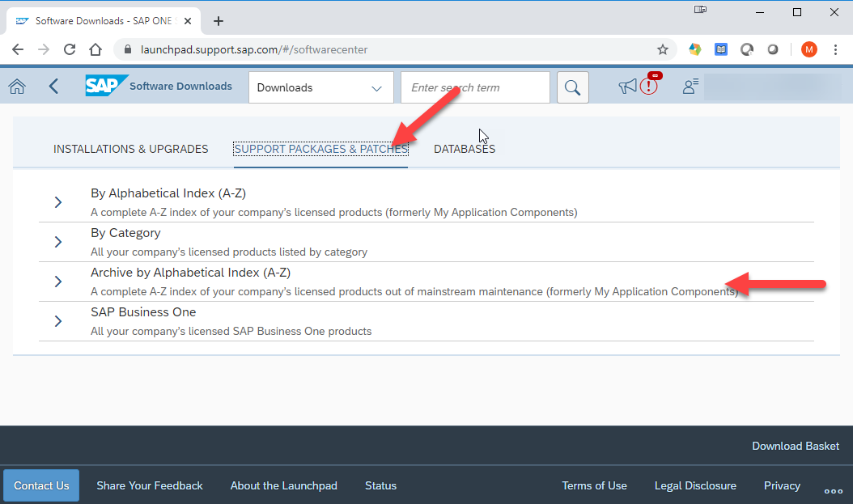The height and width of the screenshot is (504, 853).
Task: Open the Status footer link
Action: 381,485
